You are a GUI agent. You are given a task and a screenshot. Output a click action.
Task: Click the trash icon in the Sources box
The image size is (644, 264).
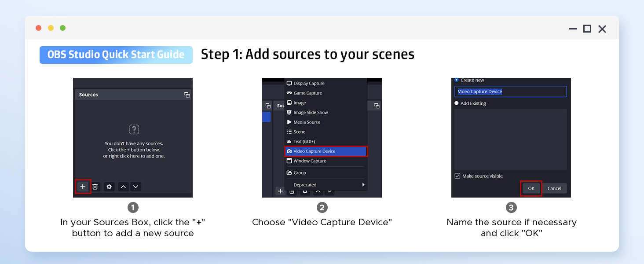coord(95,187)
